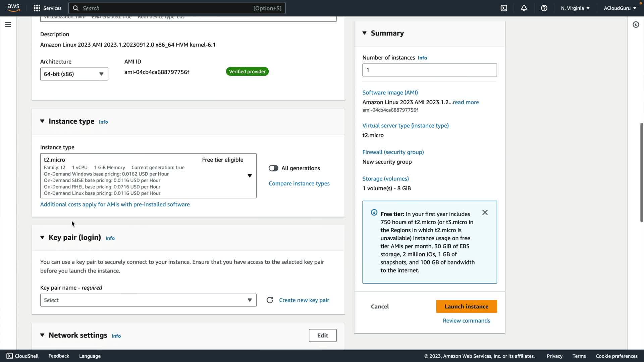
Task: Toggle the All generations switch
Action: pos(273,168)
